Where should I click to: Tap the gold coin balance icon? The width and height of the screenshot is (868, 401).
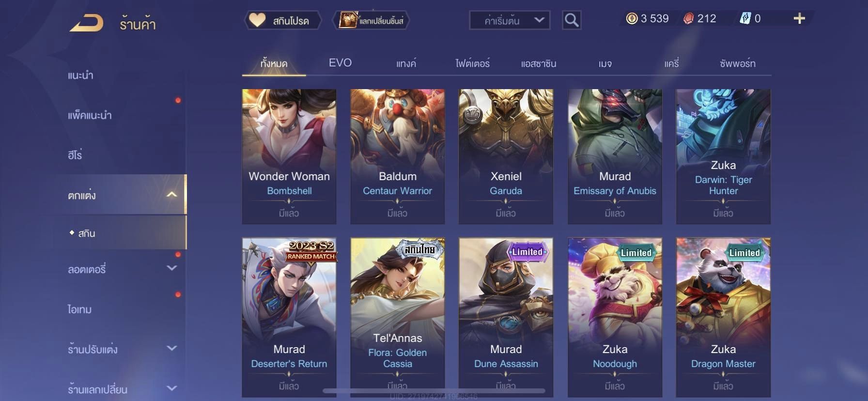pyautogui.click(x=632, y=19)
